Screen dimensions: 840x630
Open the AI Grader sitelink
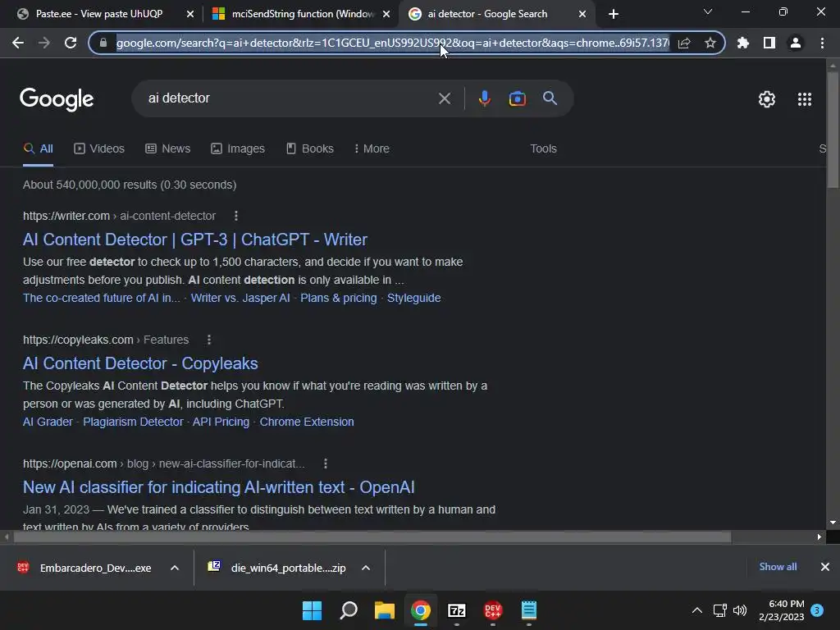pyautogui.click(x=48, y=422)
